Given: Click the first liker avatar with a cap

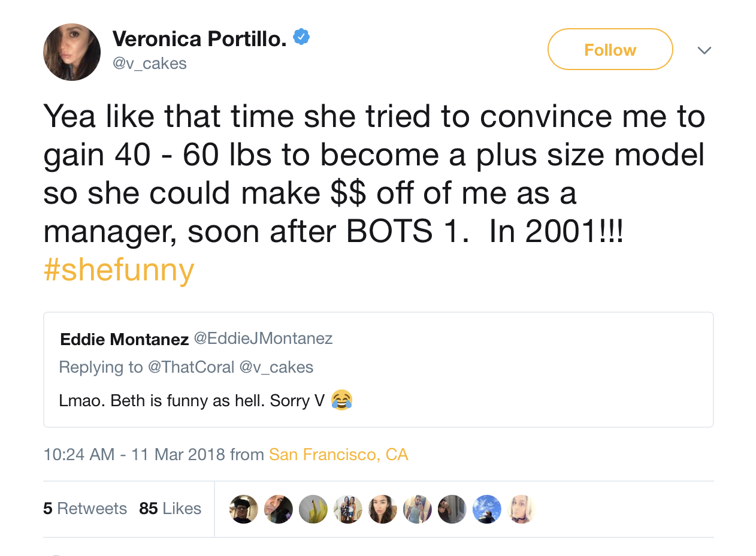Looking at the screenshot, I should 244,509.
